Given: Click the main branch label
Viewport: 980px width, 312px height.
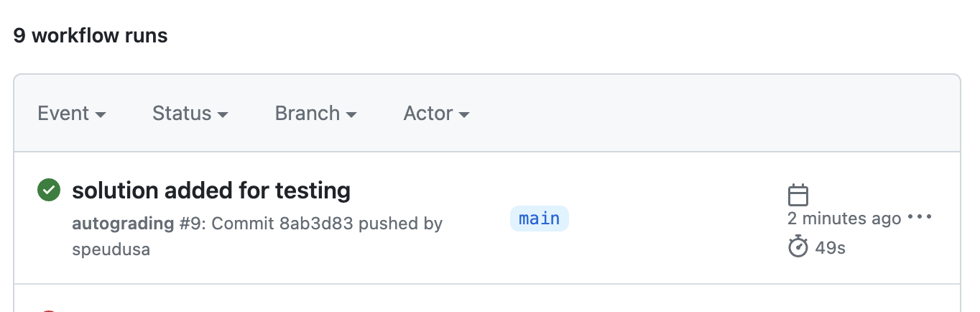Looking at the screenshot, I should [x=540, y=219].
